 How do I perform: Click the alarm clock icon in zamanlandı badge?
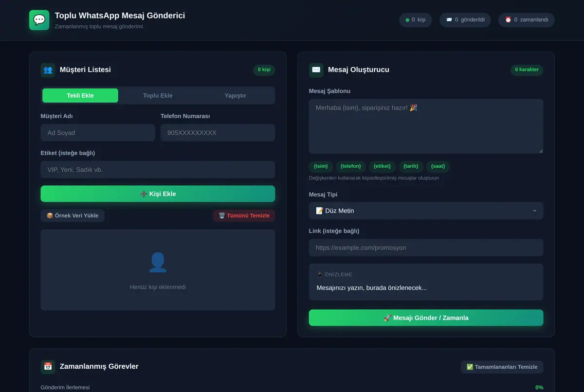point(508,20)
